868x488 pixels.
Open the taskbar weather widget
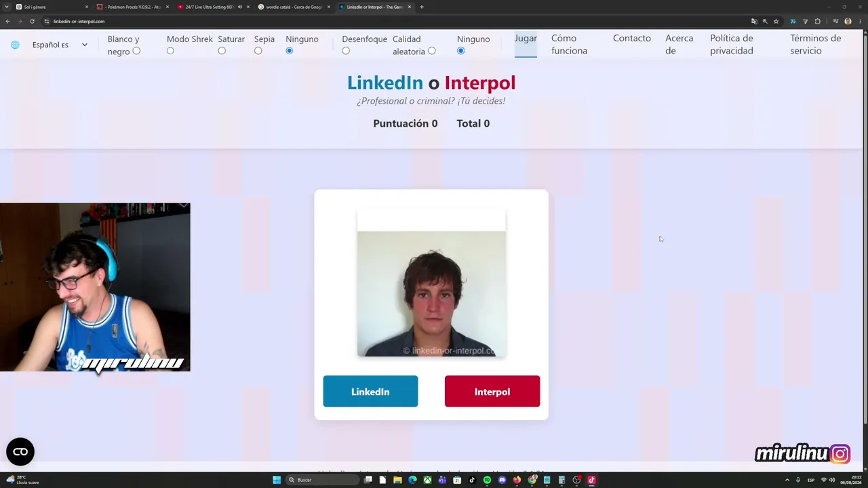pos(23,480)
